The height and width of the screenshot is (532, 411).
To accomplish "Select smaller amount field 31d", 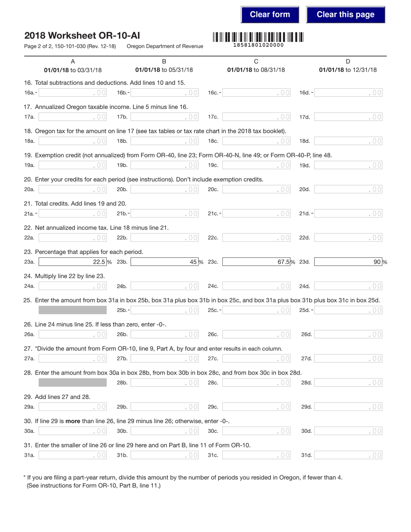I will pos(348,455).
